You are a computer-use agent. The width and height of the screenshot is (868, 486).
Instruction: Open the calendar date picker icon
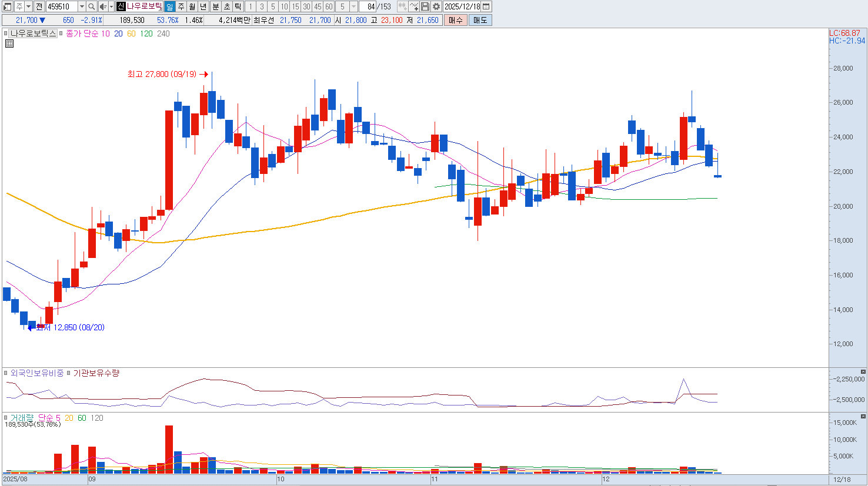point(486,6)
